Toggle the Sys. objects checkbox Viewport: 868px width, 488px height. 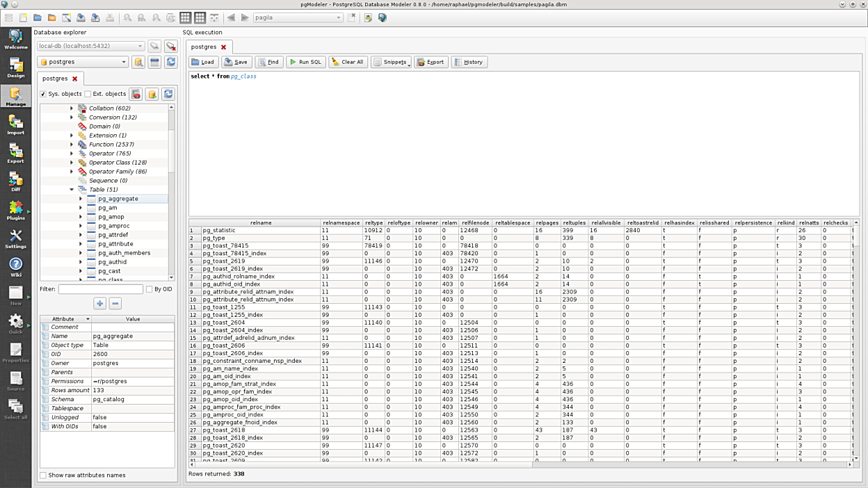coord(43,94)
